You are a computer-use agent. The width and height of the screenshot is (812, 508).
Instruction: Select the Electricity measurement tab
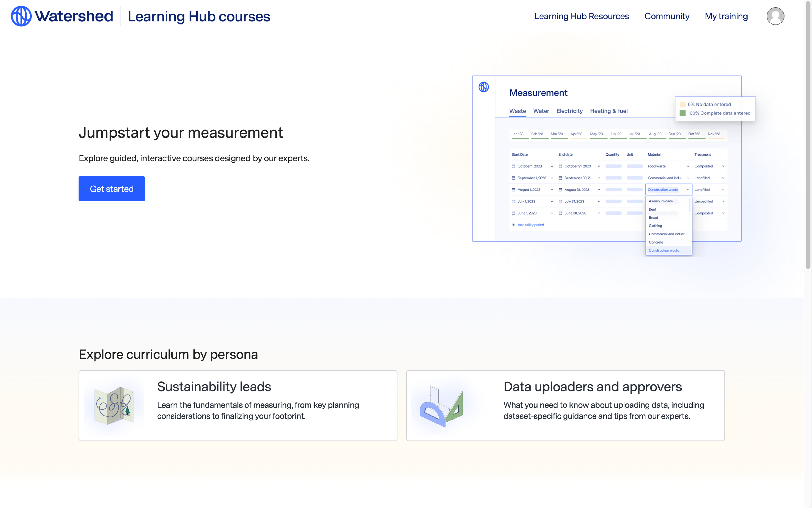(x=569, y=111)
